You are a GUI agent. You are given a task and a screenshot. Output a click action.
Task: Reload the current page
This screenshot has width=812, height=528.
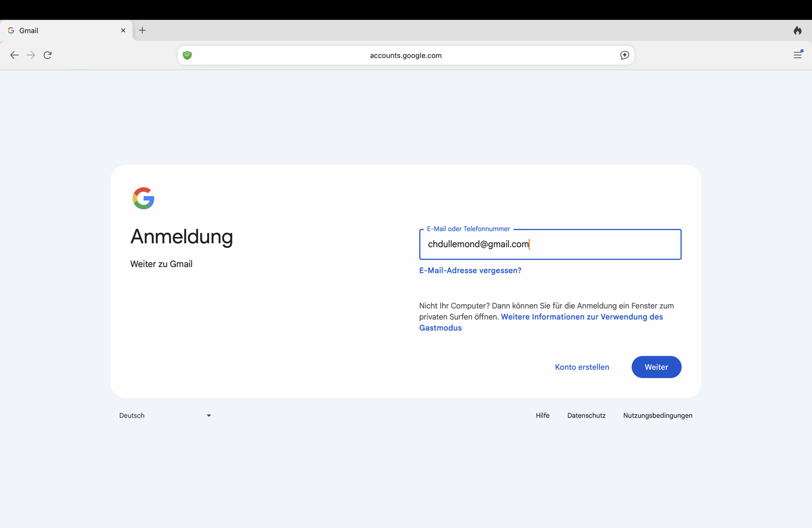48,55
